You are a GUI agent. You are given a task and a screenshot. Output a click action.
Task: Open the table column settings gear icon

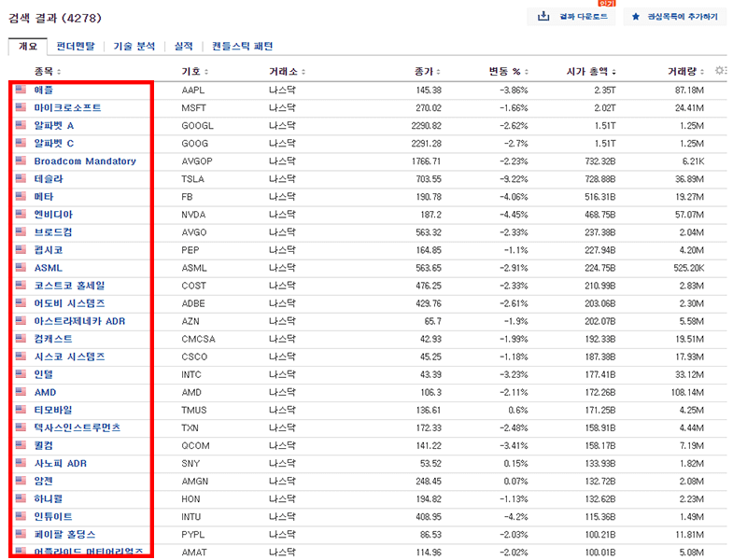tap(720, 71)
